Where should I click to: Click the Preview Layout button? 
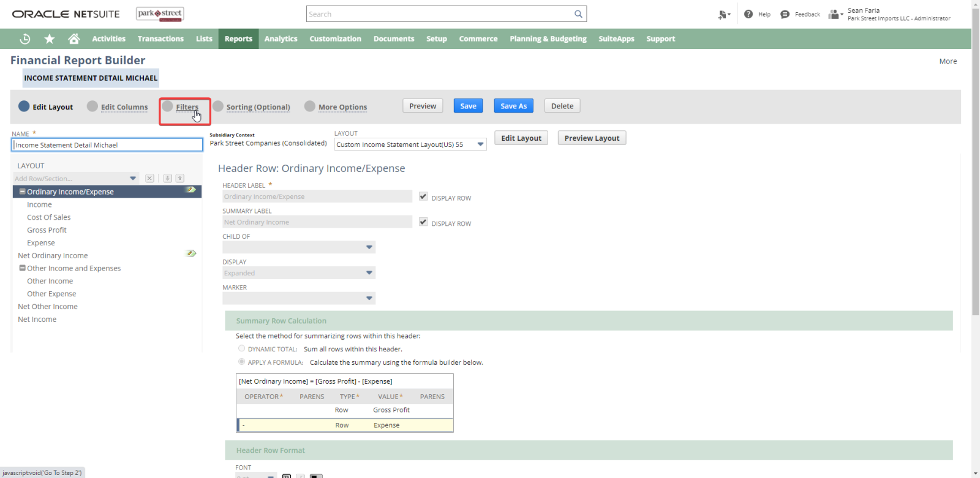coord(592,138)
